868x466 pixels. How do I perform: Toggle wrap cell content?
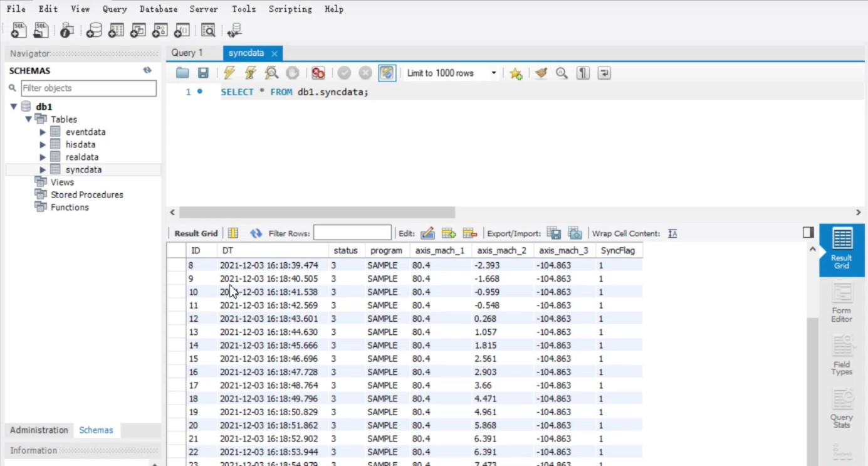click(672, 233)
